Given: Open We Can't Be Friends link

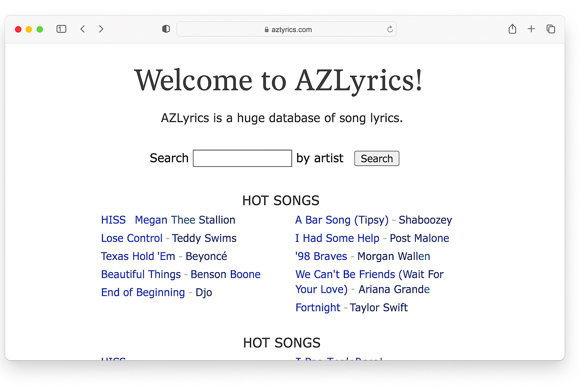Looking at the screenshot, I should 369,282.
